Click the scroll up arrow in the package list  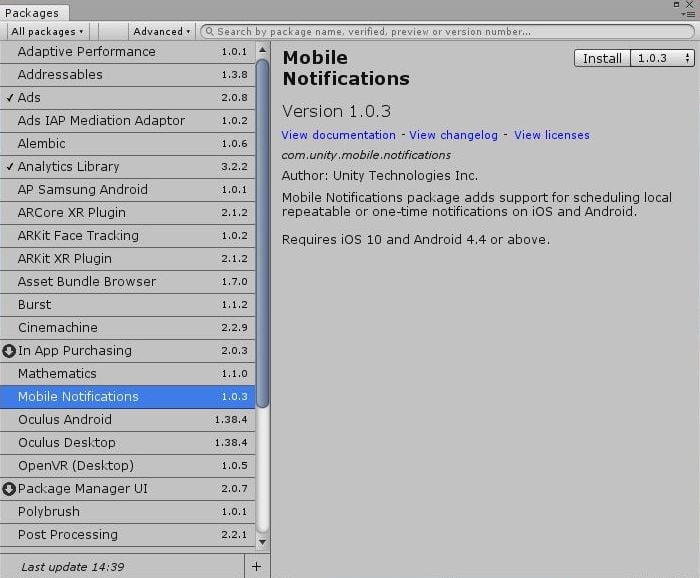pos(262,50)
